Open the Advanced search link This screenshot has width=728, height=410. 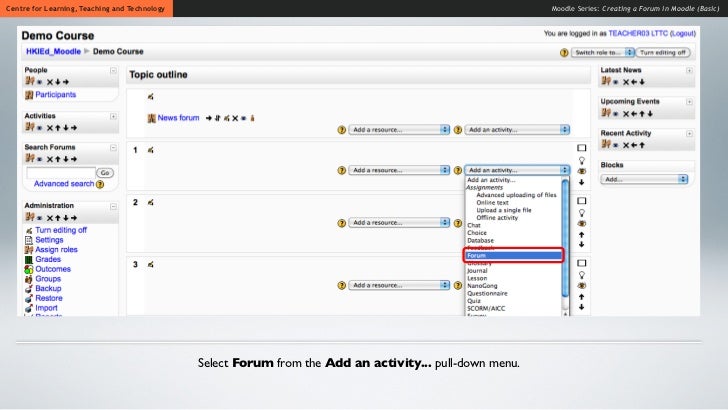[x=64, y=184]
